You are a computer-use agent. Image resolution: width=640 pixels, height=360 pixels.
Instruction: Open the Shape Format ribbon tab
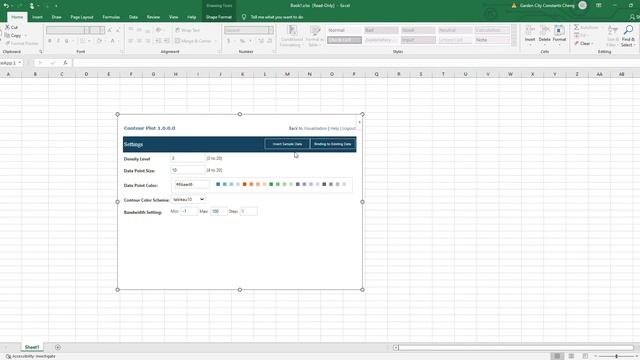[218, 17]
